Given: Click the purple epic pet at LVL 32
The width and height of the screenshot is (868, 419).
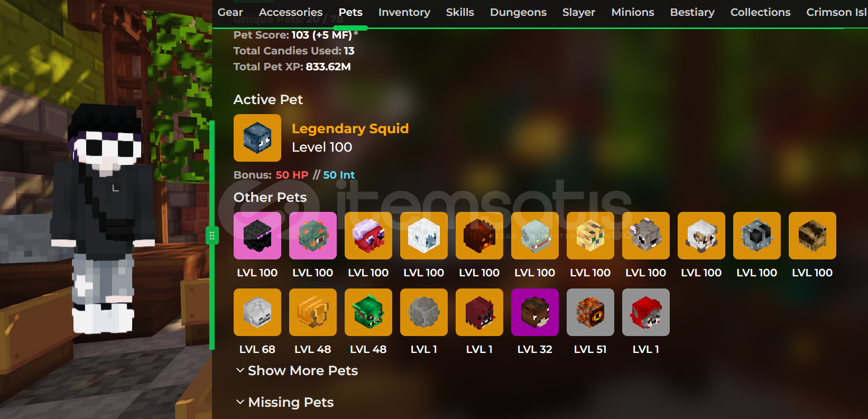Looking at the screenshot, I should tap(535, 312).
